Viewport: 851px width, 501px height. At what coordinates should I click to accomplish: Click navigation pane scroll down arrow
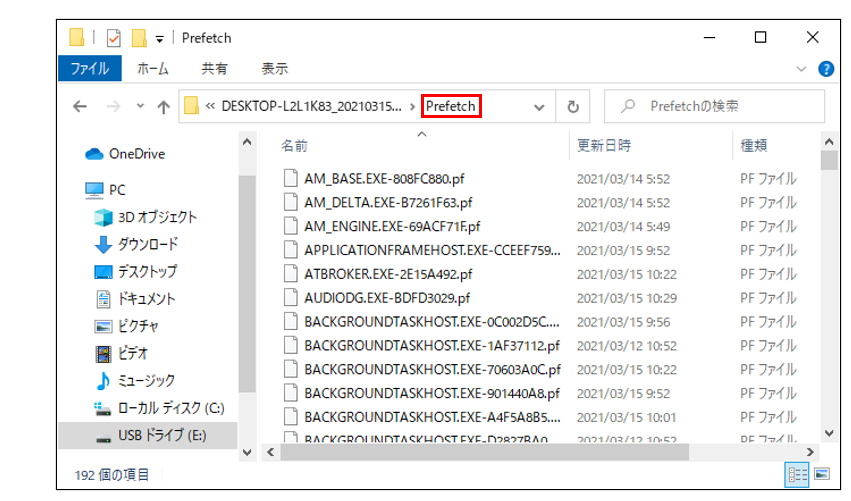[247, 453]
